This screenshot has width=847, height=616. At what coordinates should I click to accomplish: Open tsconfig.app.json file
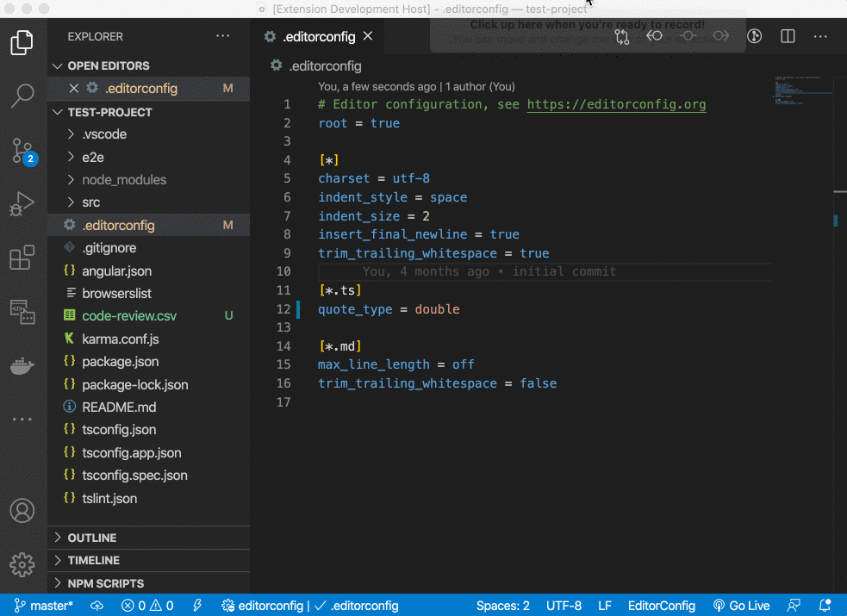pyautogui.click(x=148, y=452)
